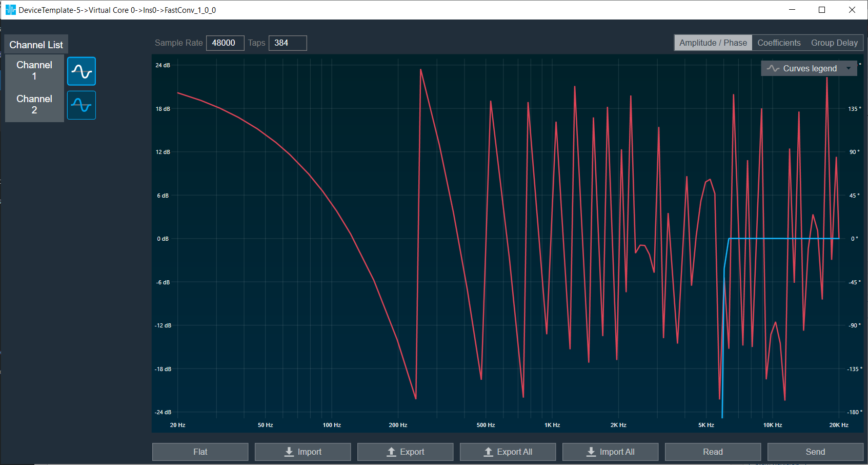Click the Import All button
Viewport: 868px width, 465px height.
coord(611,452)
